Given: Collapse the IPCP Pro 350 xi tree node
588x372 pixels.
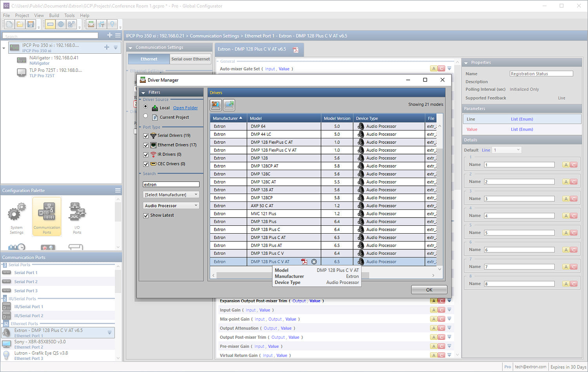Looking at the screenshot, I should 4,48.
